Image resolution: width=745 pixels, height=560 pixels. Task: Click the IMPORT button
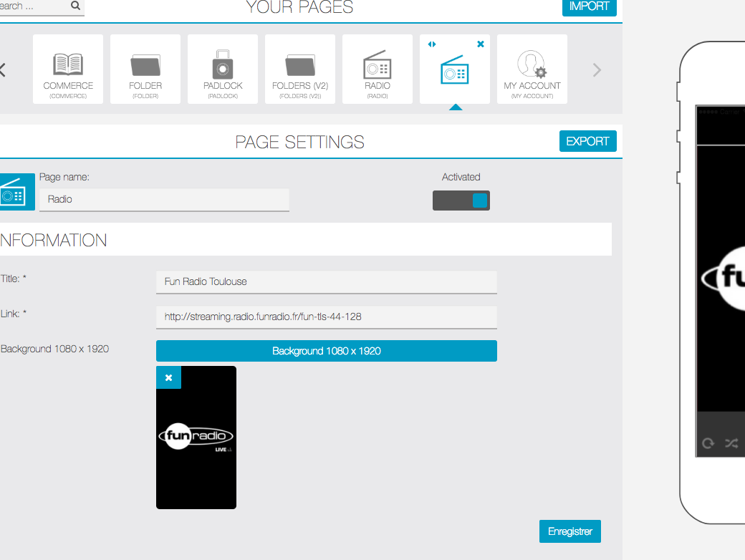589,6
